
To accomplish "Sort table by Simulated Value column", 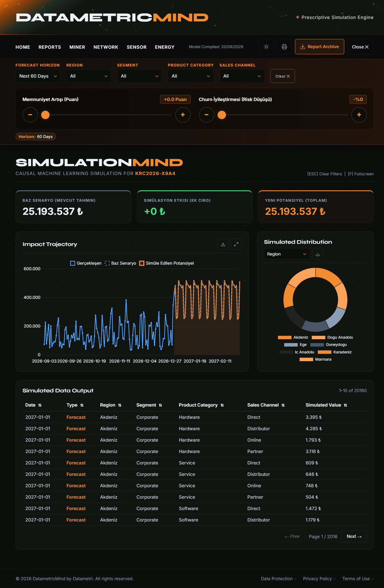I will (x=326, y=405).
